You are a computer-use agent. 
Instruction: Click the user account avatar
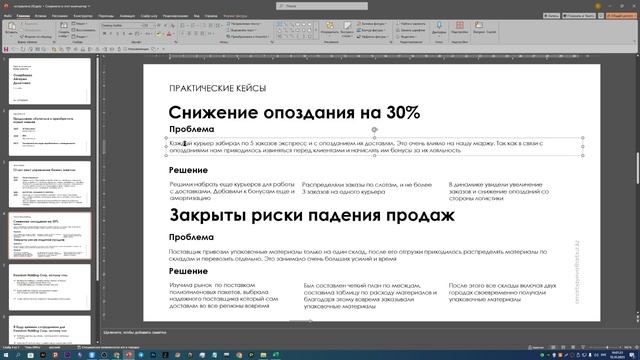pyautogui.click(x=598, y=6)
